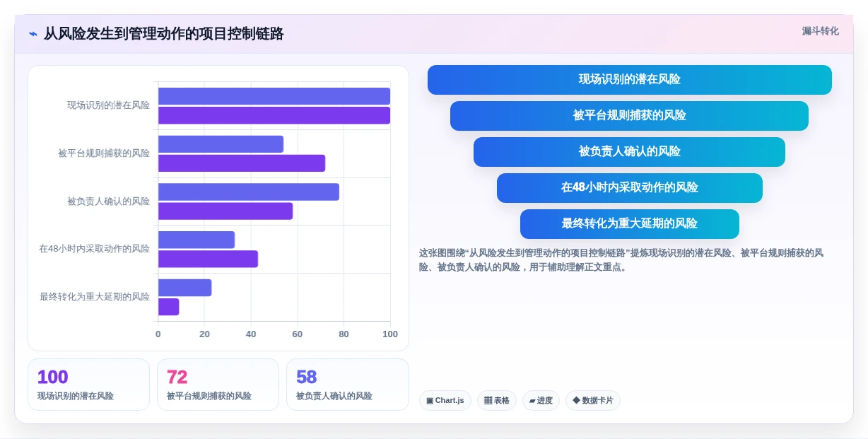Click x-axis tick value 60
868x439 pixels.
pos(298,334)
